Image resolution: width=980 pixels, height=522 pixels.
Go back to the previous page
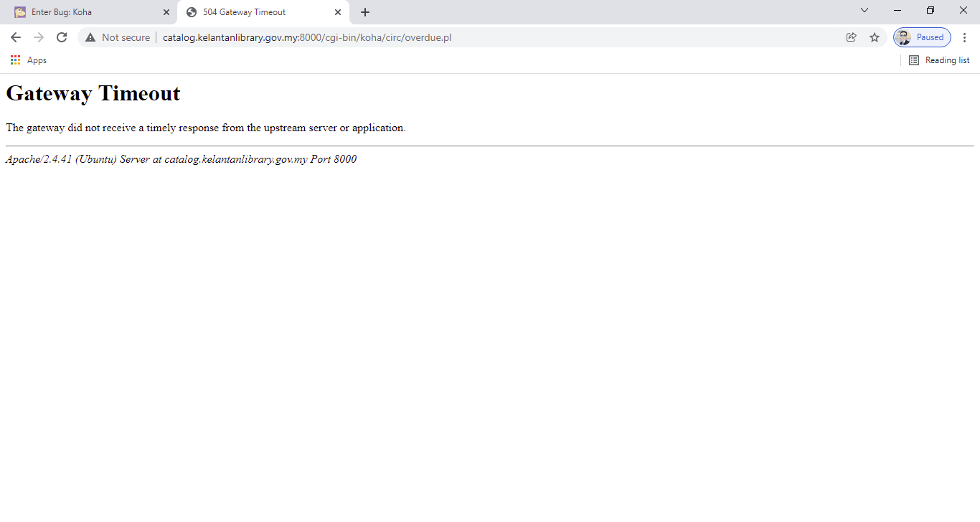point(16,37)
